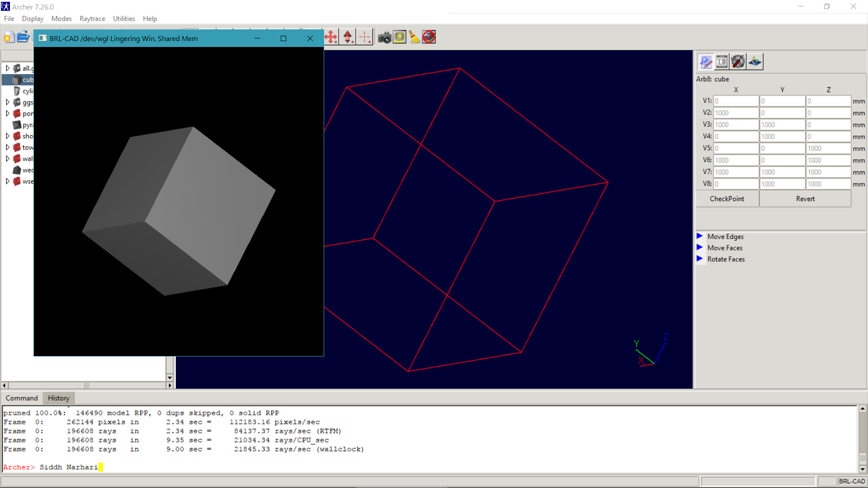Click the yellow ring raytrace-edges icon
Viewport: 868px width, 488px height.
tap(400, 37)
